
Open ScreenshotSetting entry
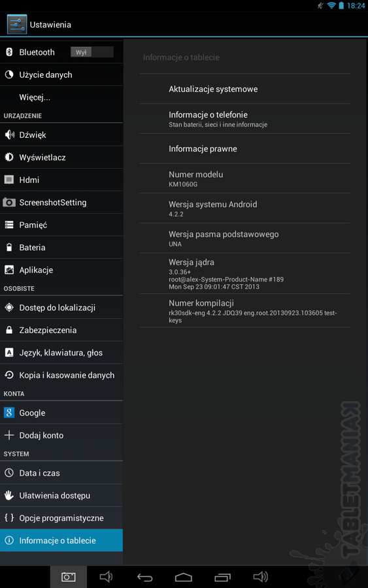pos(61,202)
